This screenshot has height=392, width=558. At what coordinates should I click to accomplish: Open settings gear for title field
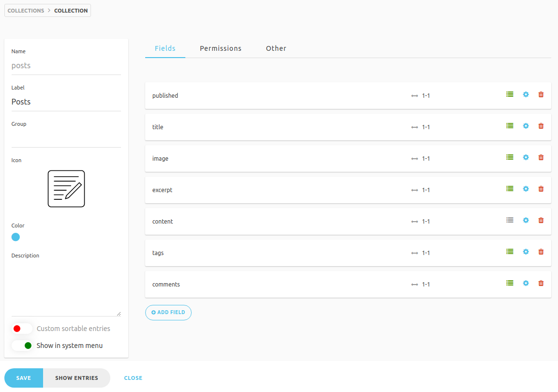coord(526,125)
